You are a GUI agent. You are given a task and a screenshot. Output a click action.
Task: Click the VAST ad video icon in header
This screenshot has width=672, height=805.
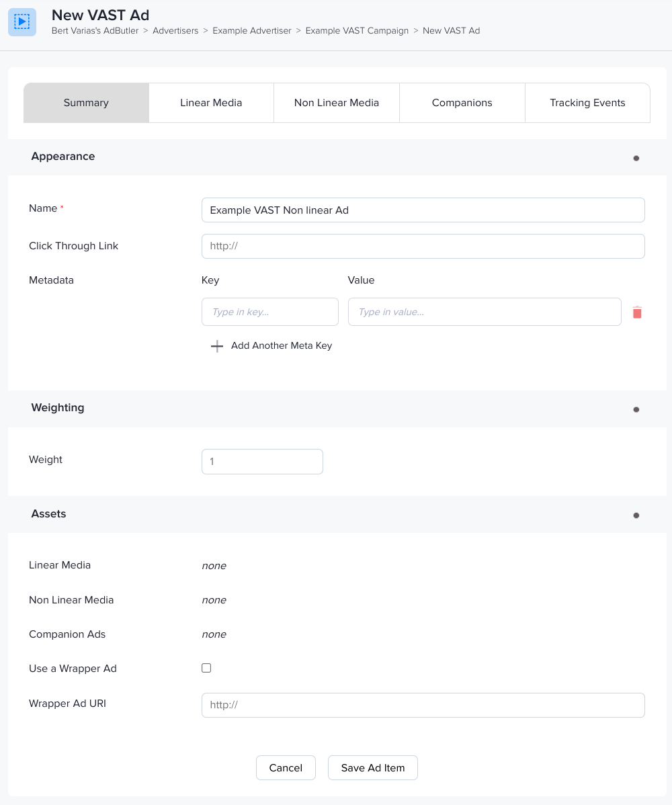click(x=22, y=22)
